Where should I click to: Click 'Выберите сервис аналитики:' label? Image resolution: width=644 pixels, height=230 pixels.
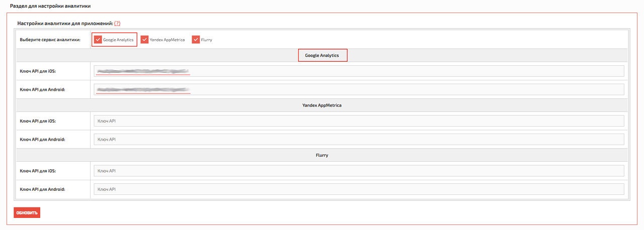click(x=50, y=40)
